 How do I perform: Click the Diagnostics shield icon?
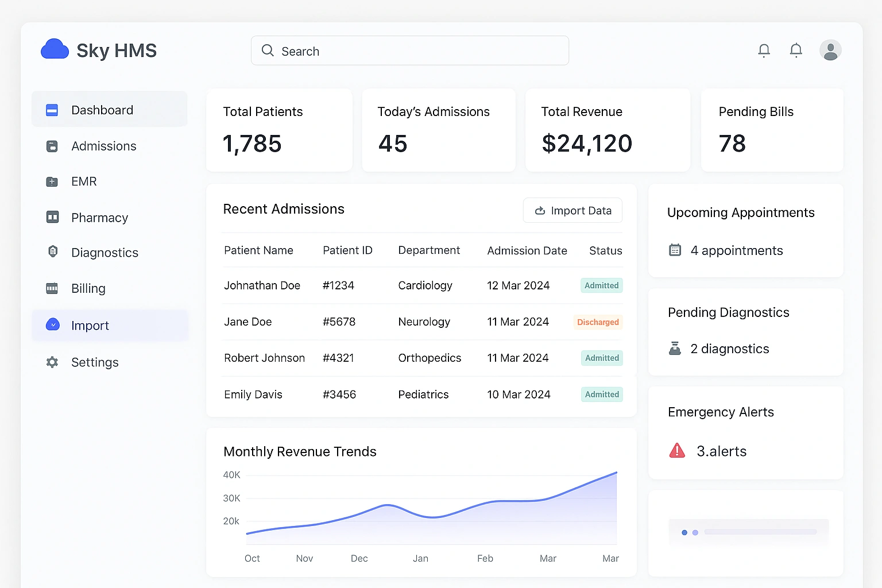(x=53, y=252)
